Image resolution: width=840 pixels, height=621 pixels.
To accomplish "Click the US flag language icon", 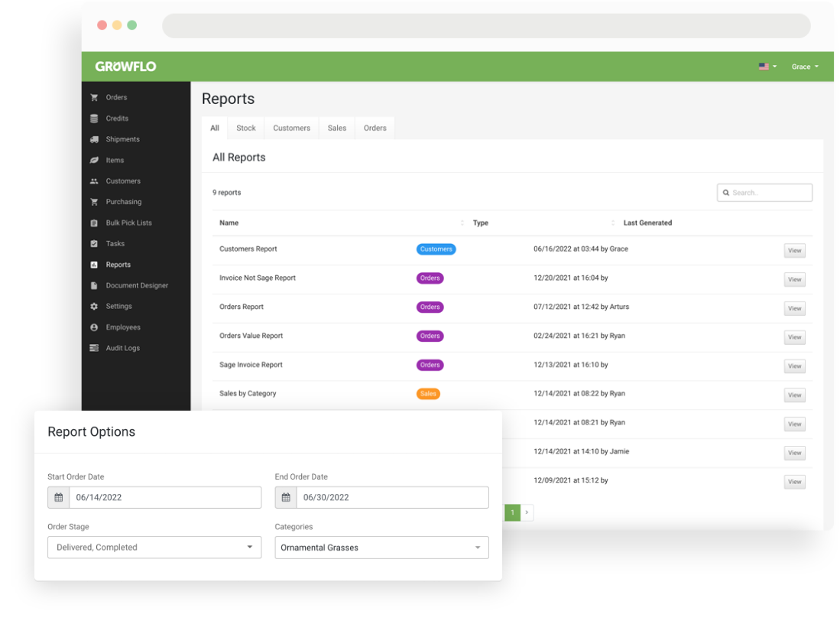I will point(764,67).
